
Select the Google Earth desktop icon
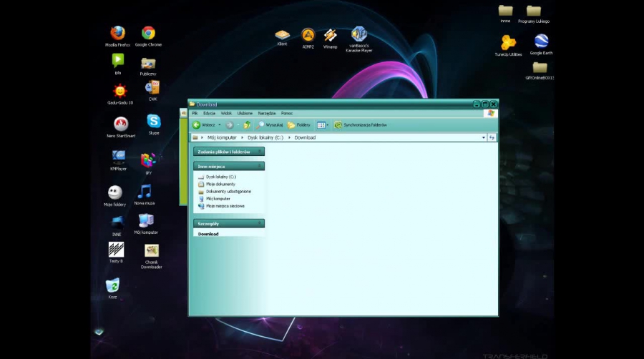click(x=541, y=41)
